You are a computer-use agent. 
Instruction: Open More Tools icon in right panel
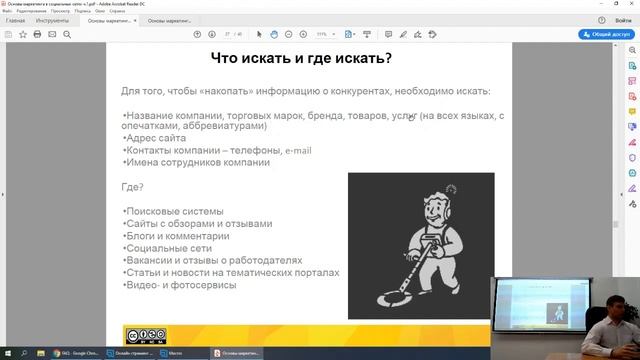[632, 204]
